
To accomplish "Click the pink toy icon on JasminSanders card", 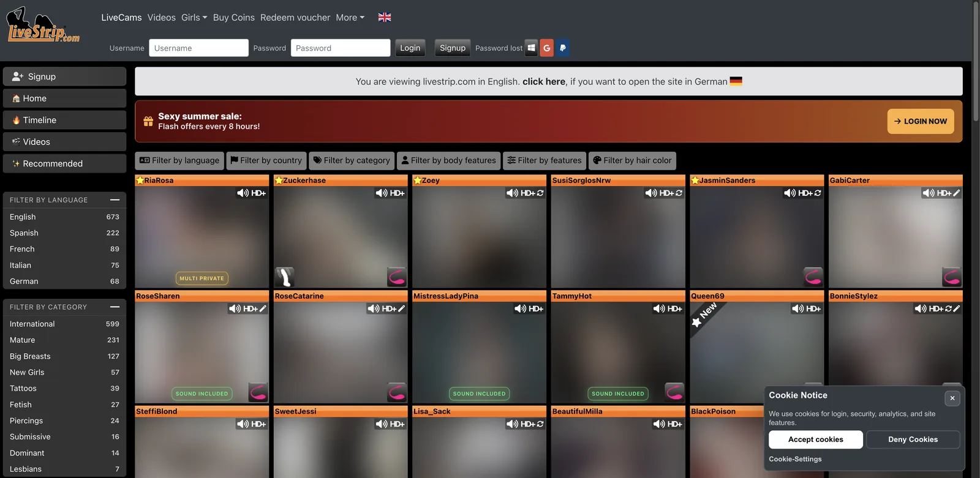I will pos(813,277).
